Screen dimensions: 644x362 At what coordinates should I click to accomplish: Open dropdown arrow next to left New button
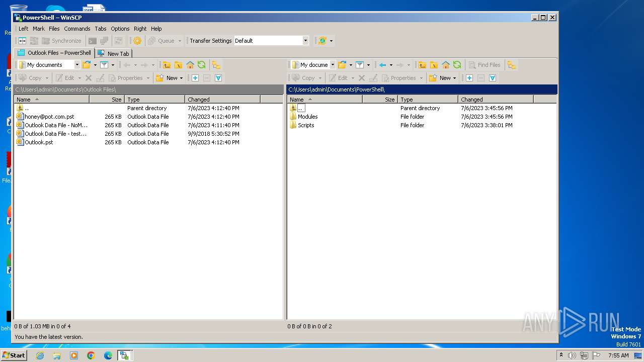point(181,78)
